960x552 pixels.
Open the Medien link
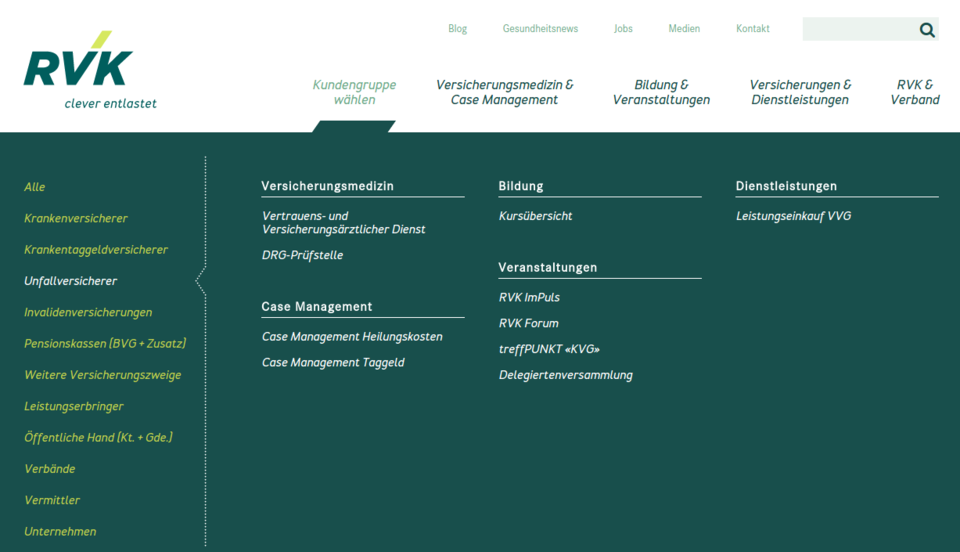tap(684, 29)
